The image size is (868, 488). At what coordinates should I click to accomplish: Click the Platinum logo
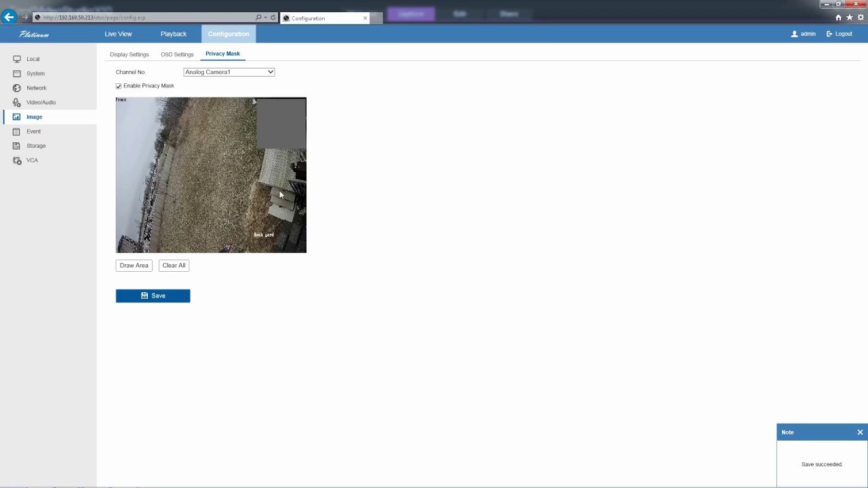click(x=34, y=34)
